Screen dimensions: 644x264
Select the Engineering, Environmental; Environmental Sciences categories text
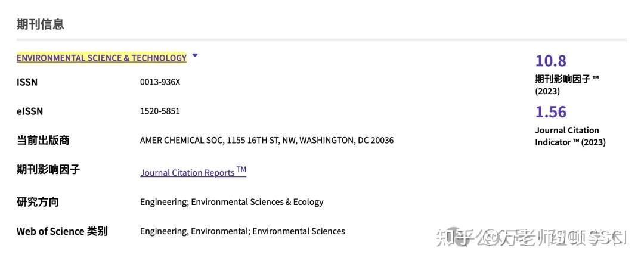coord(242,231)
